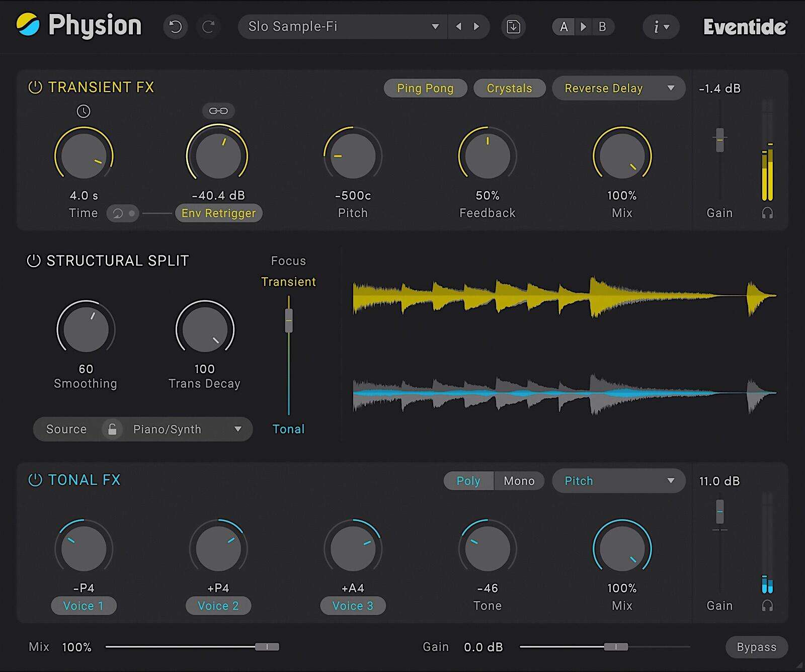805x672 pixels.
Task: Toggle Transient FX power button
Action: [35, 88]
